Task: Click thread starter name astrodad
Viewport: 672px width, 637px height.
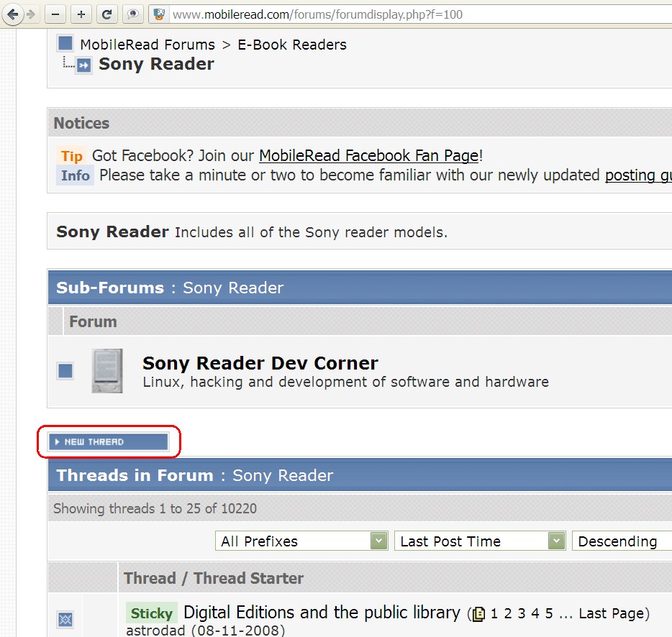Action: [x=155, y=630]
